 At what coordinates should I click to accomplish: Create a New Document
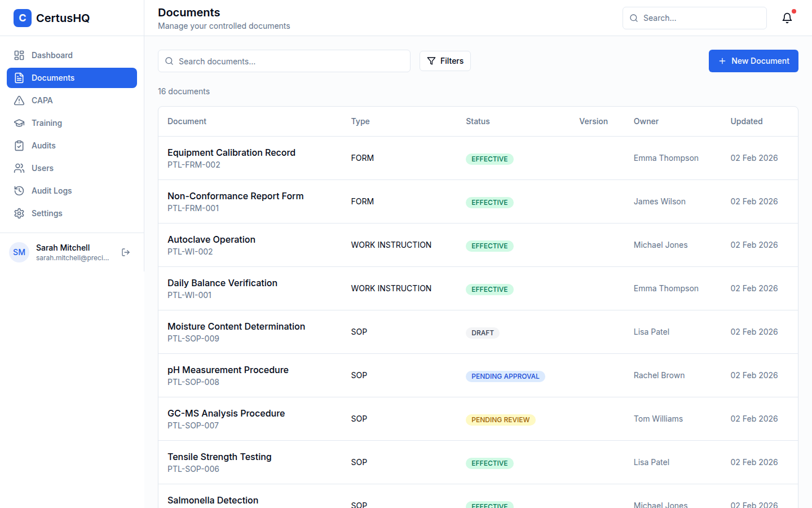pos(753,61)
